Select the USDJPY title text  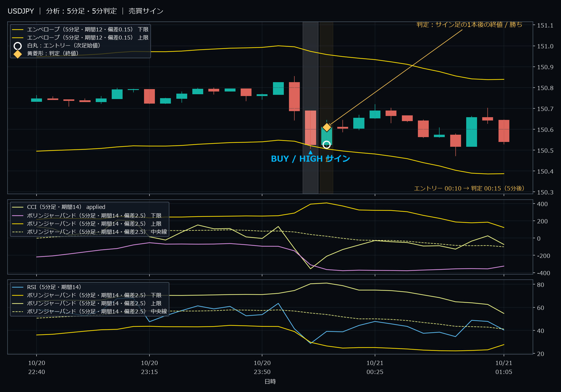click(x=21, y=11)
